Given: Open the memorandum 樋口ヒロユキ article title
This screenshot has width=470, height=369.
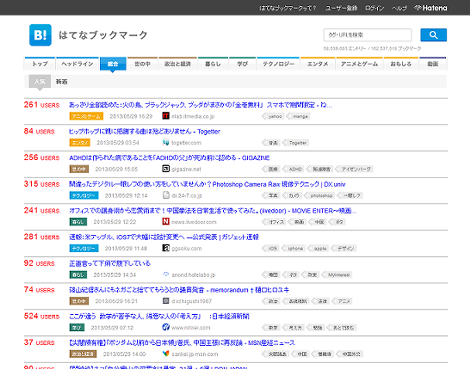Looking at the screenshot, I should pos(179,290).
